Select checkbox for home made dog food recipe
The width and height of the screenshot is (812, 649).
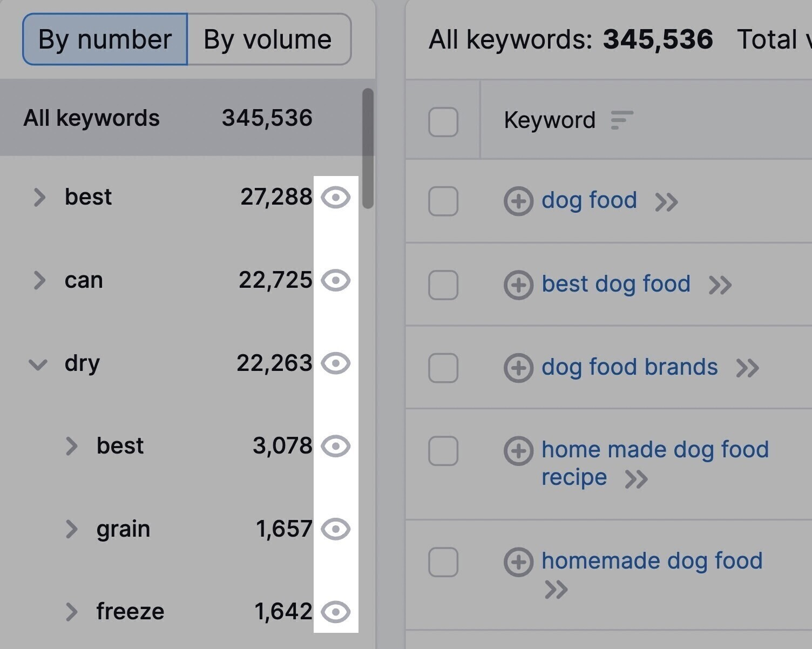(443, 451)
